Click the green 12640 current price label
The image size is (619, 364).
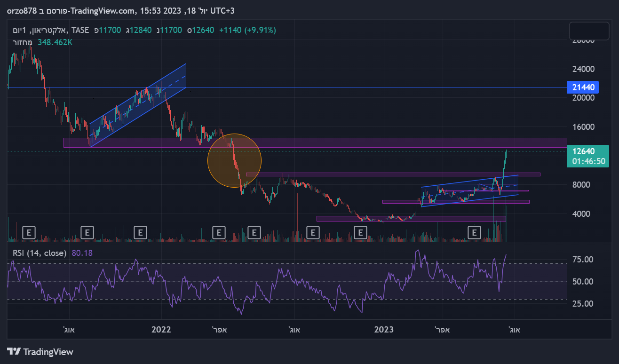[x=583, y=151]
